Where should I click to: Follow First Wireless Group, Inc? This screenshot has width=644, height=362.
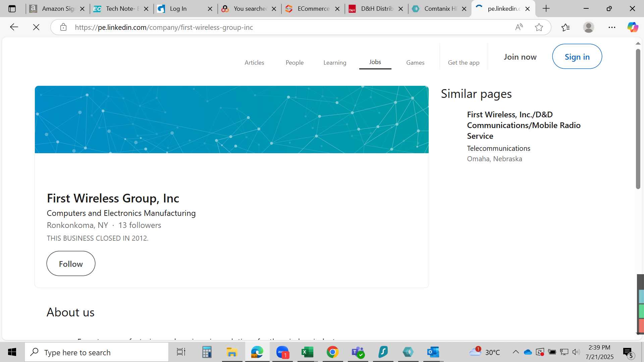point(71,264)
